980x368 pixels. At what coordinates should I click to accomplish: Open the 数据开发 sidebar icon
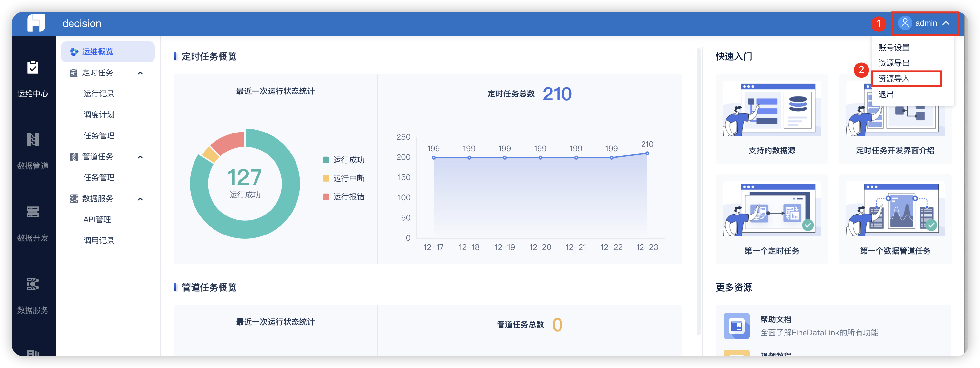coord(33,212)
